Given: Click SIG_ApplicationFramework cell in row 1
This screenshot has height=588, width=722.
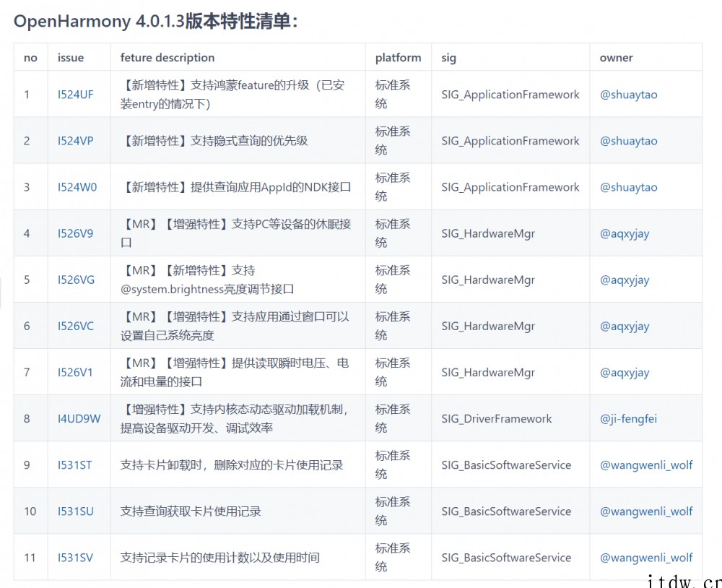Looking at the screenshot, I should point(510,95).
